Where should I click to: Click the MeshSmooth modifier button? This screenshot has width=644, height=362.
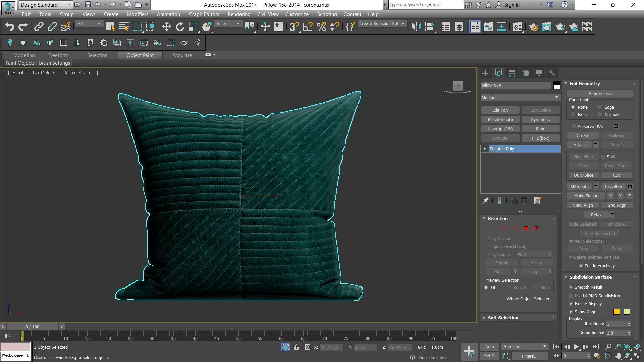500,120
